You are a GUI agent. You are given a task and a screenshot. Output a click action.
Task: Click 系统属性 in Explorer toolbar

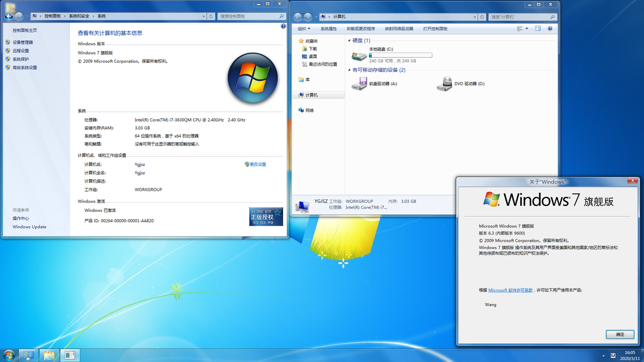[x=328, y=29]
